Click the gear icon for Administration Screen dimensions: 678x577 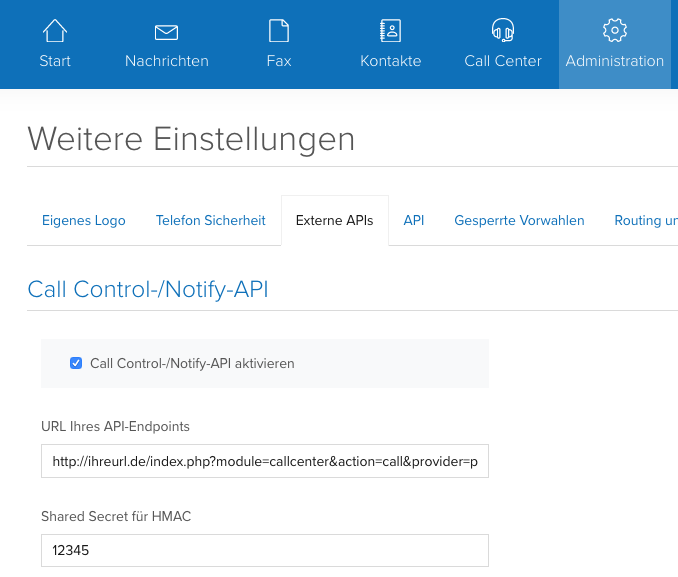[x=615, y=30]
